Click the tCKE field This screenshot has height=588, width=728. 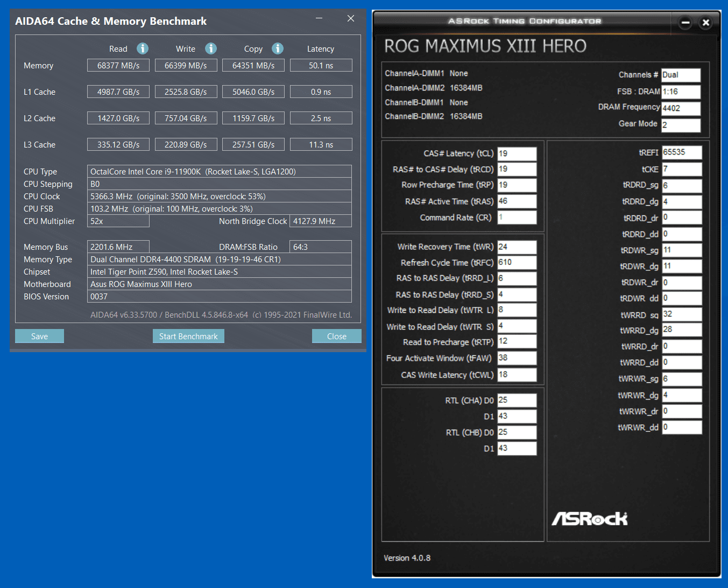click(682, 169)
